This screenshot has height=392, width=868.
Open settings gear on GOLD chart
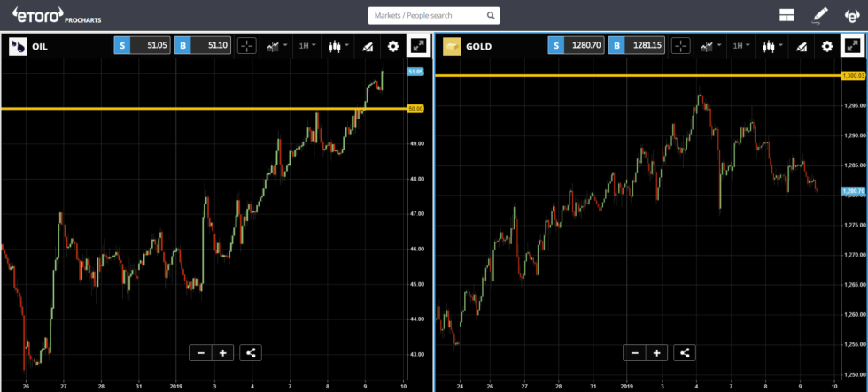pyautogui.click(x=826, y=46)
